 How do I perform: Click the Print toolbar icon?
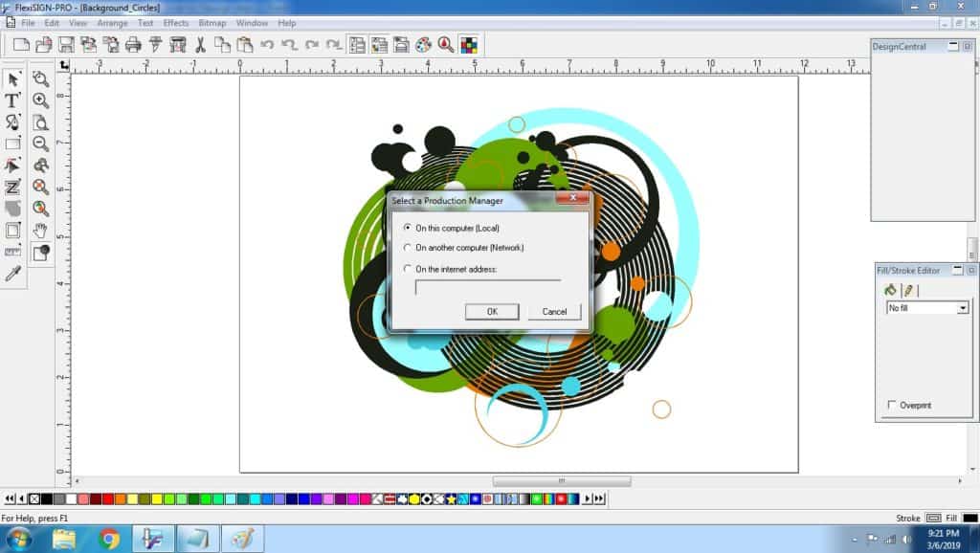click(x=133, y=45)
